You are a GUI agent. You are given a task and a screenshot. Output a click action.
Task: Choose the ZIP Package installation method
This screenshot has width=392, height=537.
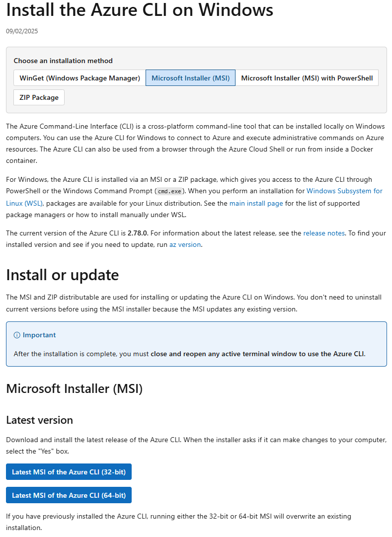pos(39,97)
